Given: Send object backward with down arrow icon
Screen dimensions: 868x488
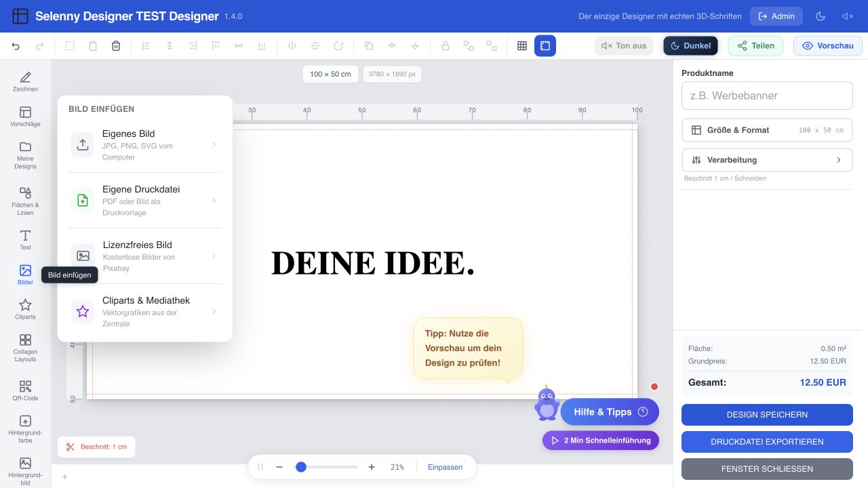Looking at the screenshot, I should pyautogui.click(x=415, y=46).
